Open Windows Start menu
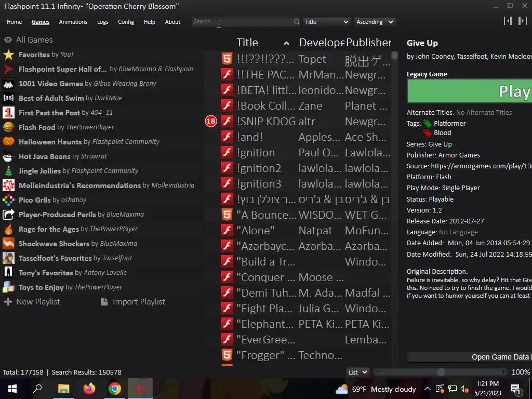The height and width of the screenshot is (399, 532). pos(12,389)
